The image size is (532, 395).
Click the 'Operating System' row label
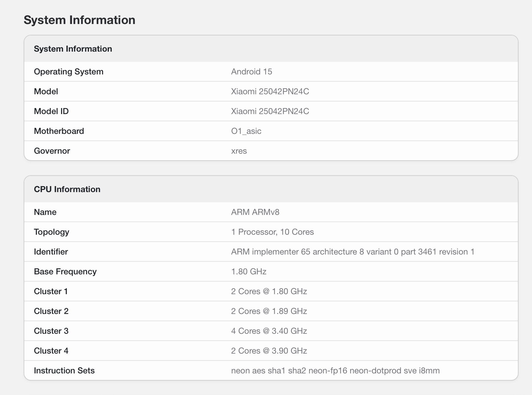tap(69, 72)
